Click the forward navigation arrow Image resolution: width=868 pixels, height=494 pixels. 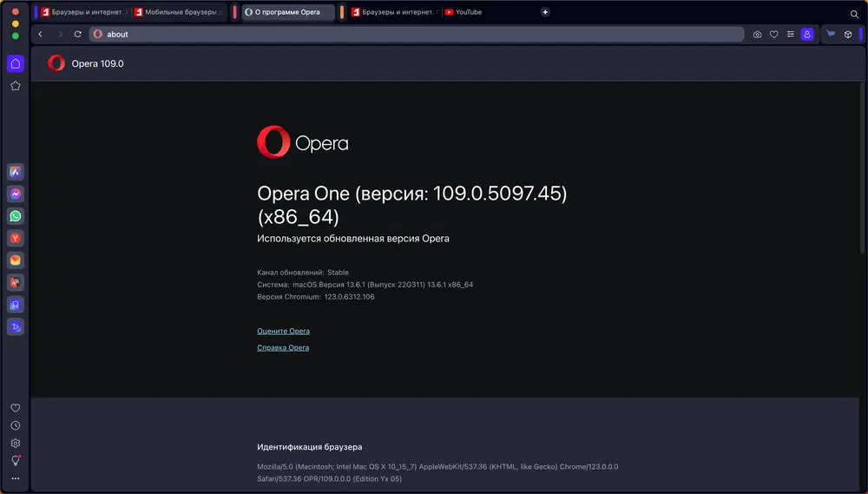click(x=61, y=35)
